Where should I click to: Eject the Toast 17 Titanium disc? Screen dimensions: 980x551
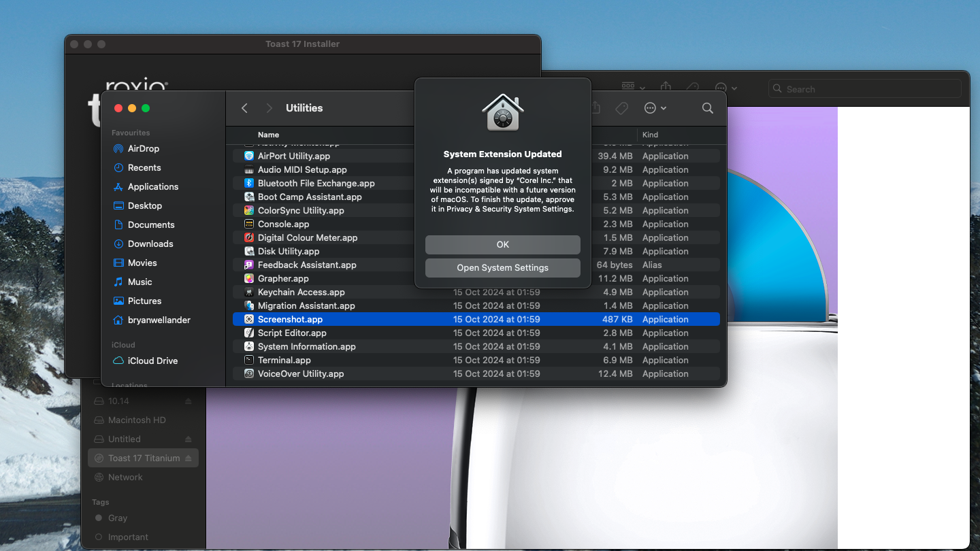(x=189, y=458)
